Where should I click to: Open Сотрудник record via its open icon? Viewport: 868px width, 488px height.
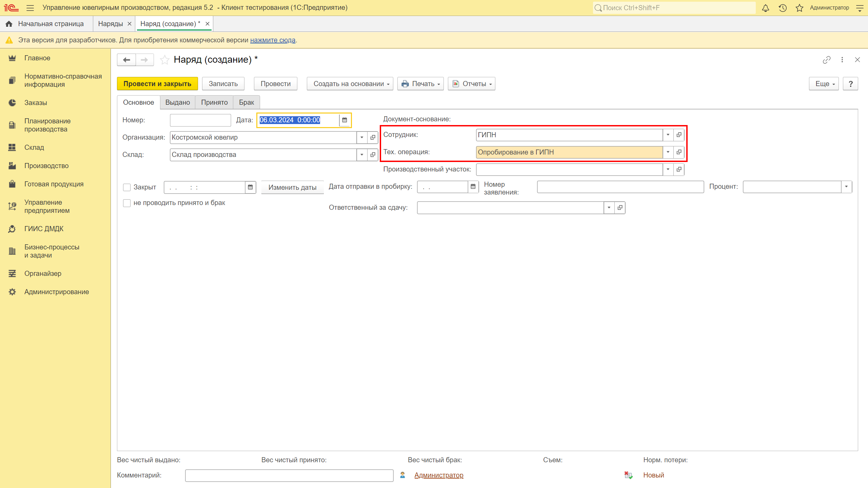(x=679, y=135)
